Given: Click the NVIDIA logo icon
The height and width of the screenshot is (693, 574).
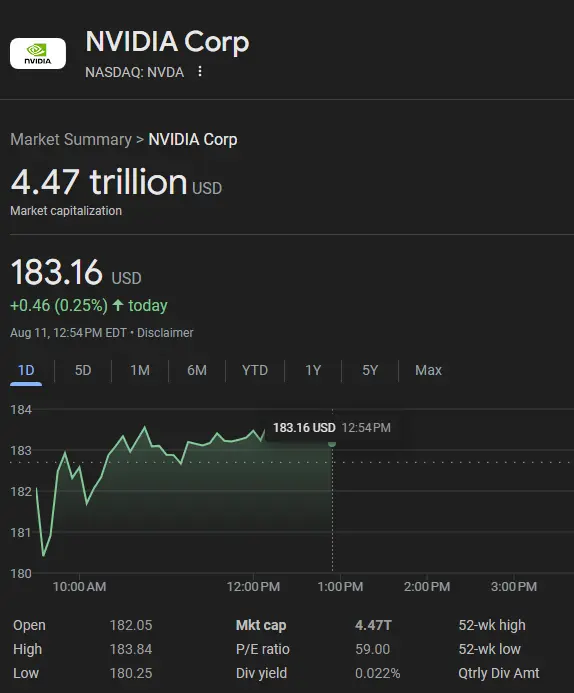Looking at the screenshot, I should coord(38,53).
